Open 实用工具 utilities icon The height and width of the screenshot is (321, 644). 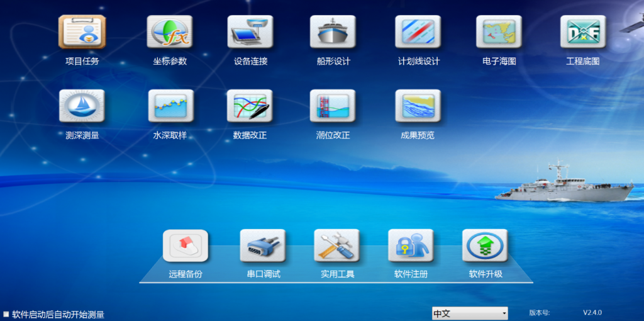click(x=337, y=246)
